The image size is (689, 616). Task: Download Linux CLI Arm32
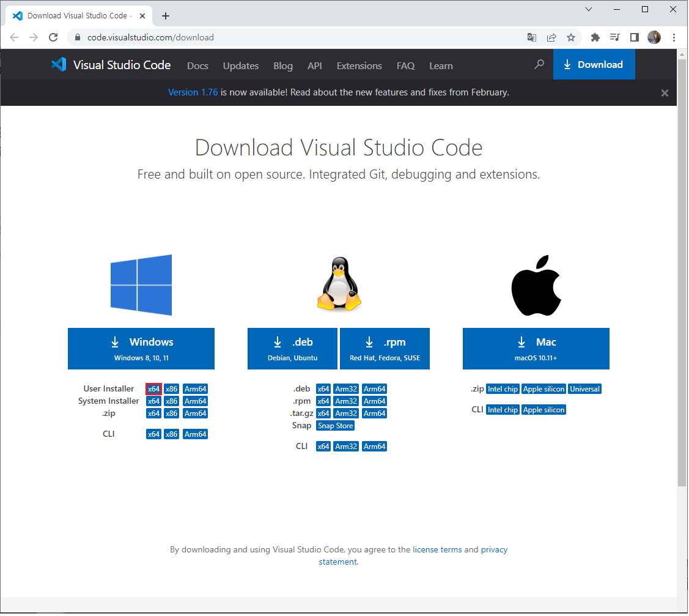pyautogui.click(x=346, y=447)
